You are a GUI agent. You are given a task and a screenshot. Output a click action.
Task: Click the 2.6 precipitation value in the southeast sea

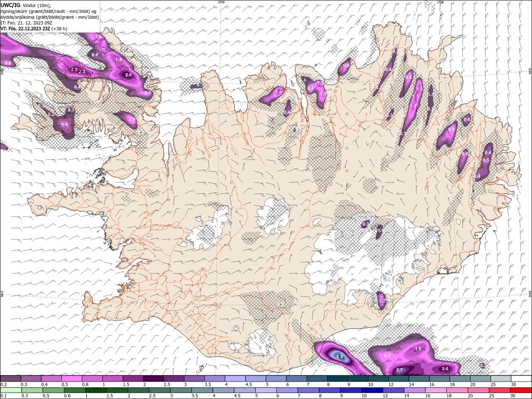pyautogui.click(x=445, y=369)
